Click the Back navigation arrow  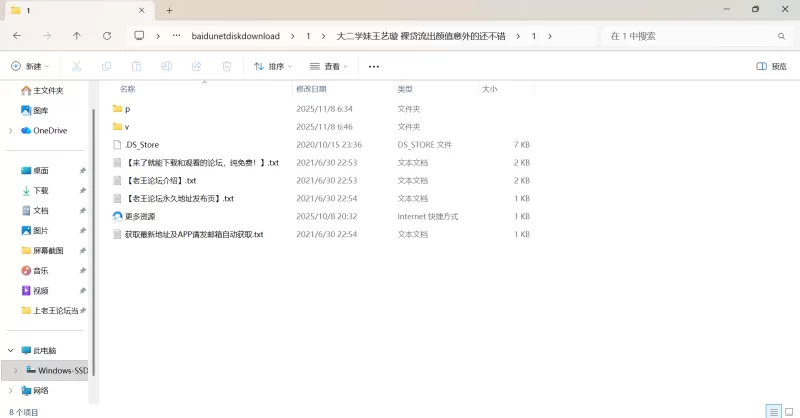coord(17,36)
